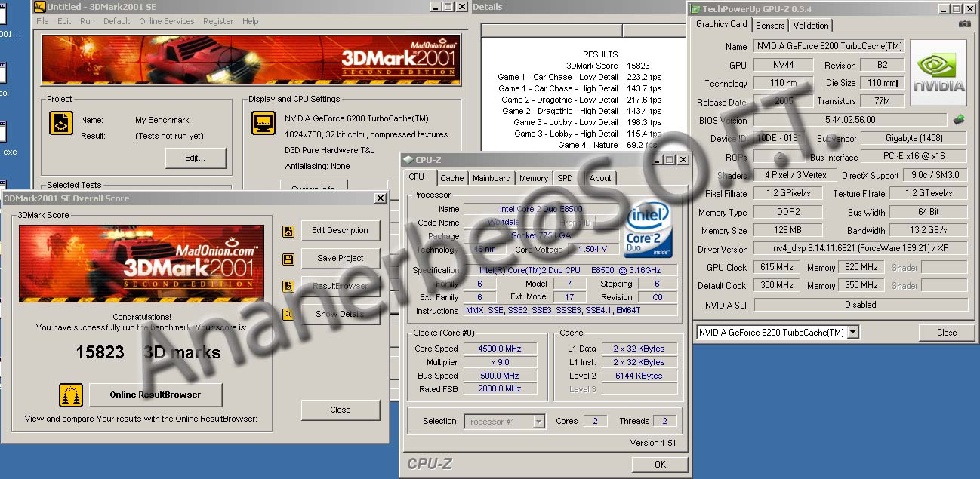The image size is (980, 479).
Task: Open the GeForce 6200 TurboCache GPU selector dropdown
Action: (x=778, y=333)
